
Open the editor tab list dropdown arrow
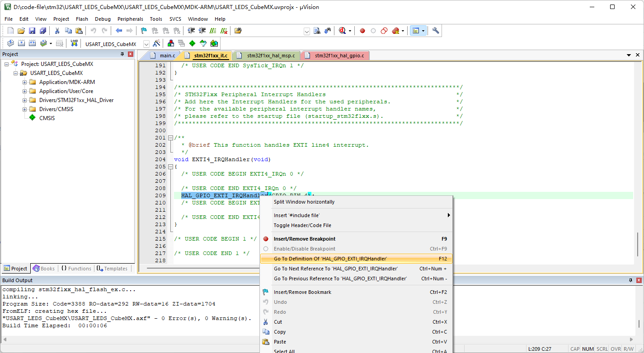pyautogui.click(x=629, y=55)
